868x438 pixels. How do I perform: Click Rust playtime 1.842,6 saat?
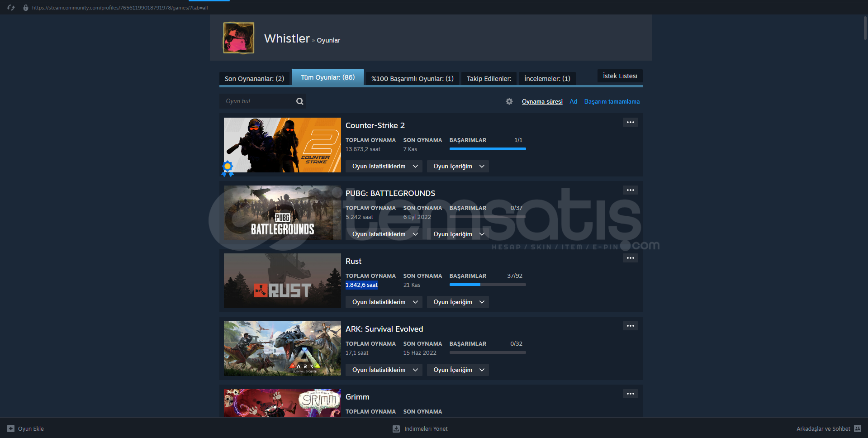point(361,285)
